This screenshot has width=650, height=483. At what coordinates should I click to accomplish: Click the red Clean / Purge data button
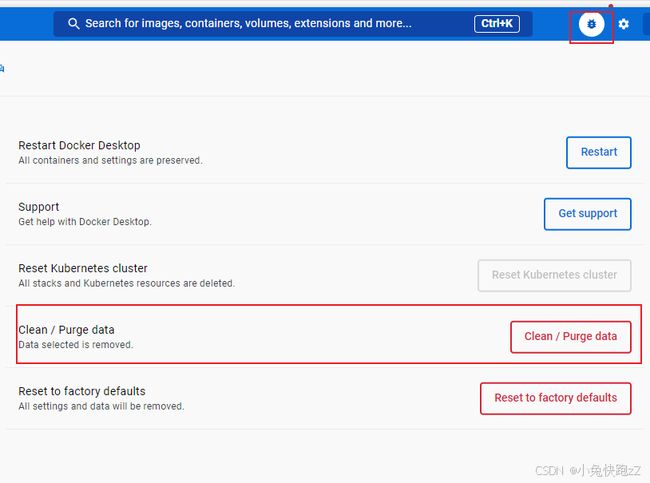coord(570,337)
